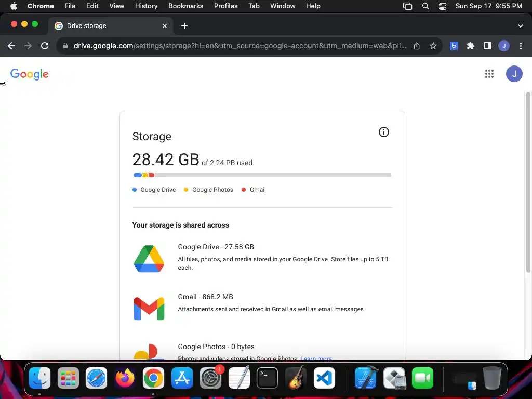Image resolution: width=532 pixels, height=399 pixels.
Task: Click 'Google Photos - 0 bytes' heading
Action: 216,347
